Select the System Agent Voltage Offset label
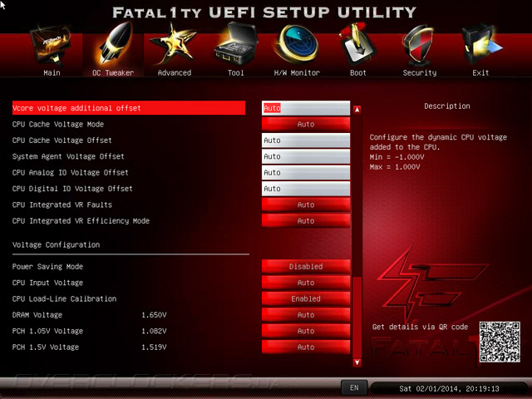532x399 pixels. (68, 156)
